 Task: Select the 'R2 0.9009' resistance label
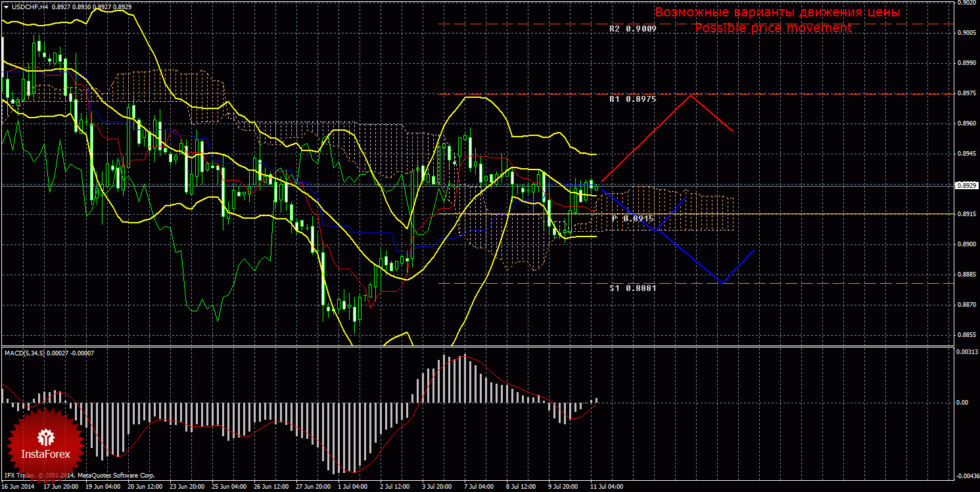pos(633,29)
